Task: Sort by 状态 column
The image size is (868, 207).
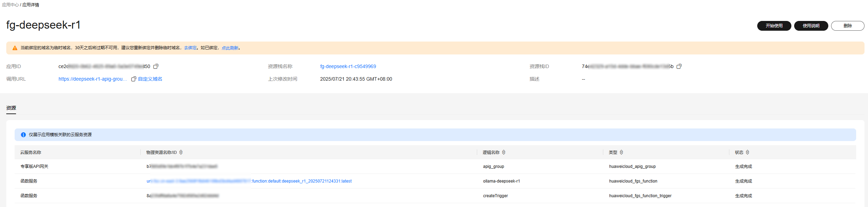Action: [747, 152]
